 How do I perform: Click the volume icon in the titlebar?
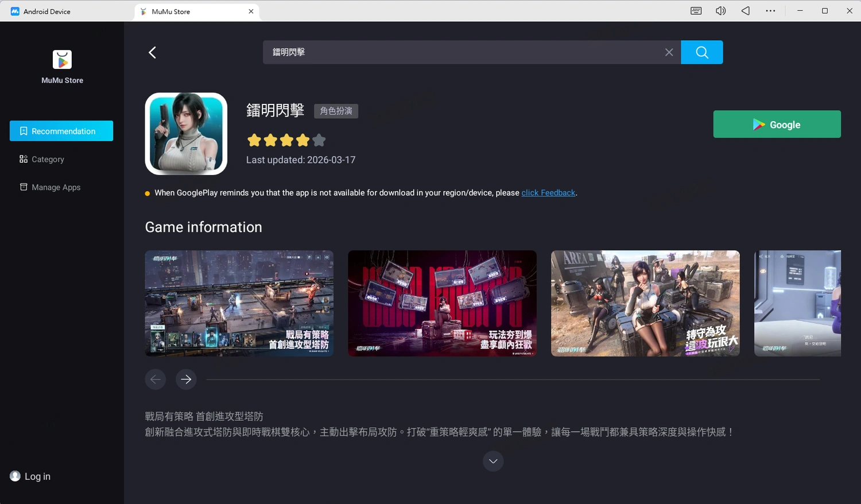[x=720, y=11]
